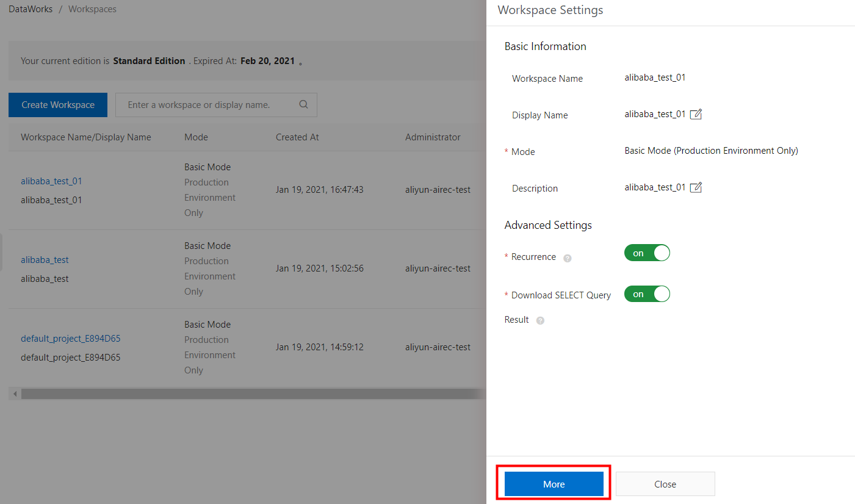Click the Mode column header

[196, 137]
